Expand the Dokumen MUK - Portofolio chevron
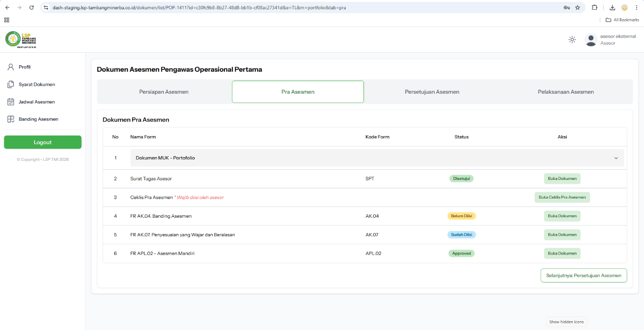This screenshot has height=330, width=644. pos(616,158)
